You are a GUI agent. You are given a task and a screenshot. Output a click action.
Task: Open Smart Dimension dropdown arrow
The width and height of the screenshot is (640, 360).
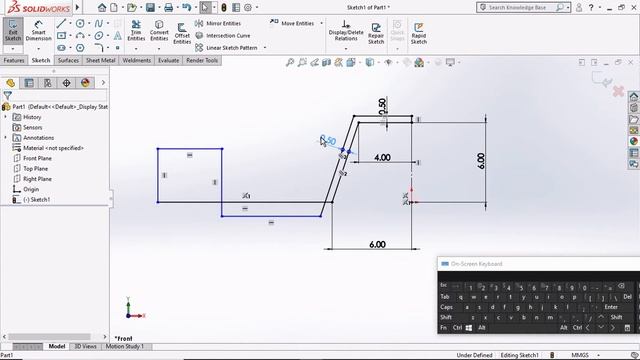point(38,48)
